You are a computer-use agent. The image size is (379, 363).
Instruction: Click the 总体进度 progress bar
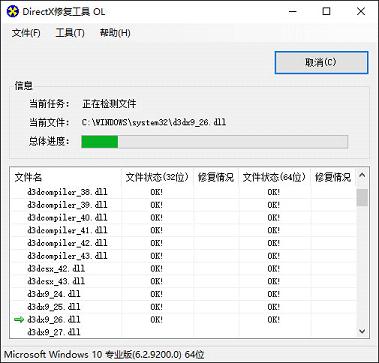point(214,142)
